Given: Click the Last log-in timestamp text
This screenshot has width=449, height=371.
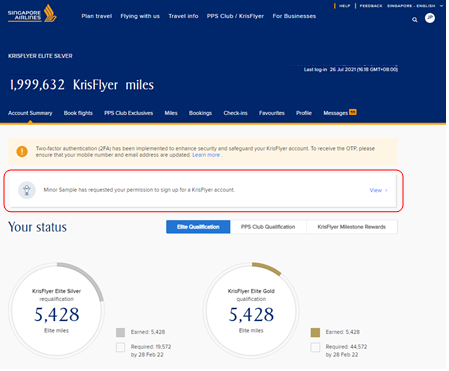Looking at the screenshot, I should (x=351, y=69).
